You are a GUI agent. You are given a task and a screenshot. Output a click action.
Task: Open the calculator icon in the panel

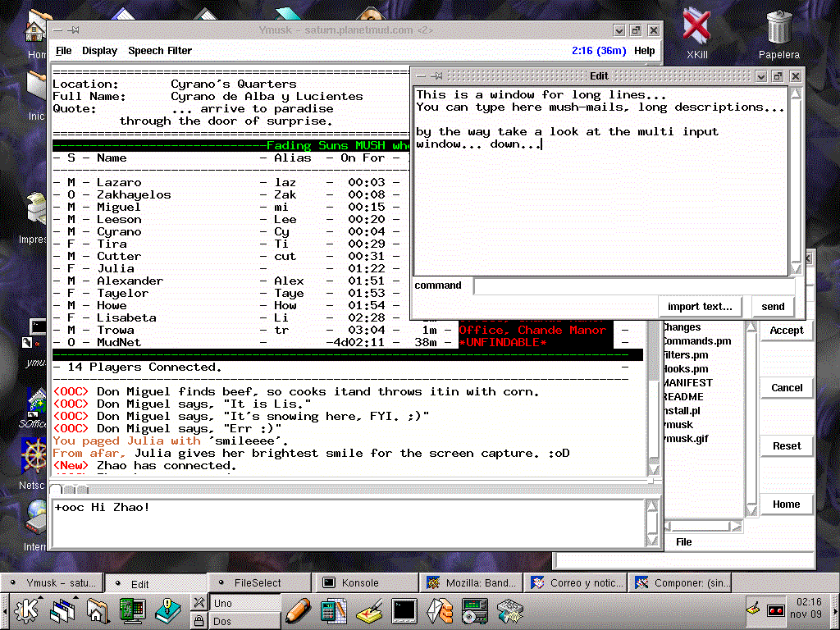click(332, 609)
